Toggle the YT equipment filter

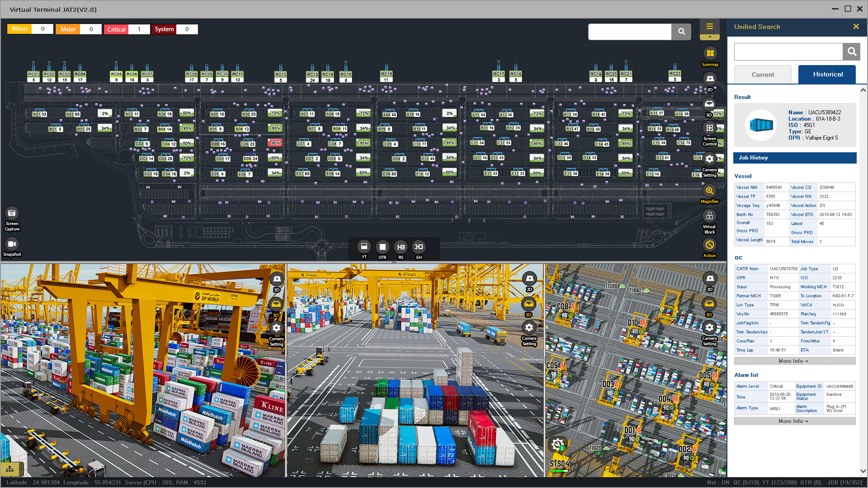[x=364, y=247]
